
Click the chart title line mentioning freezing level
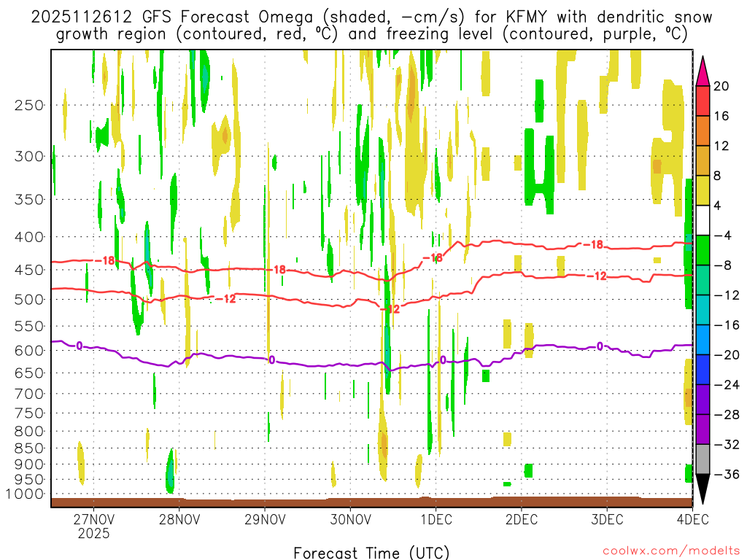[x=371, y=34]
